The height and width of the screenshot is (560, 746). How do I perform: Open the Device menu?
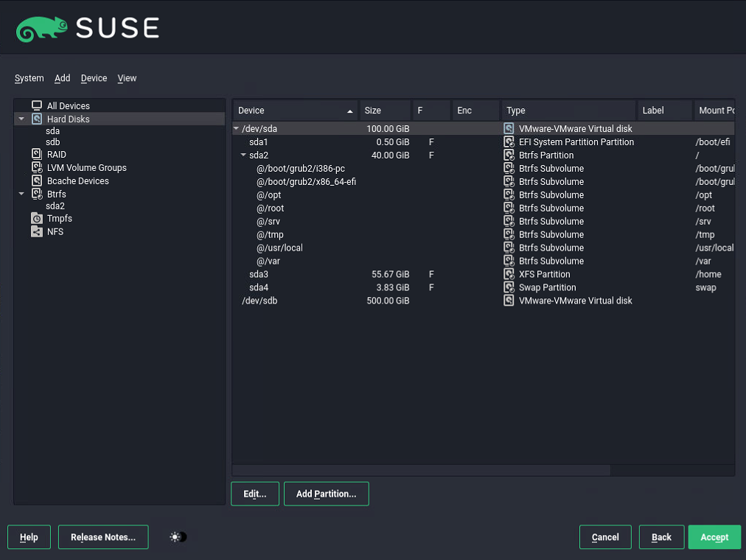pos(94,78)
